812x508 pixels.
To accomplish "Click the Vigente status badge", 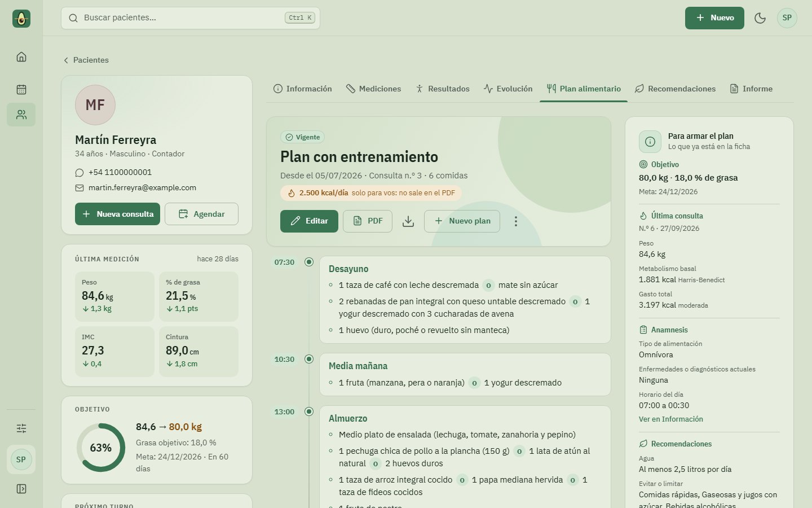I will pyautogui.click(x=302, y=137).
